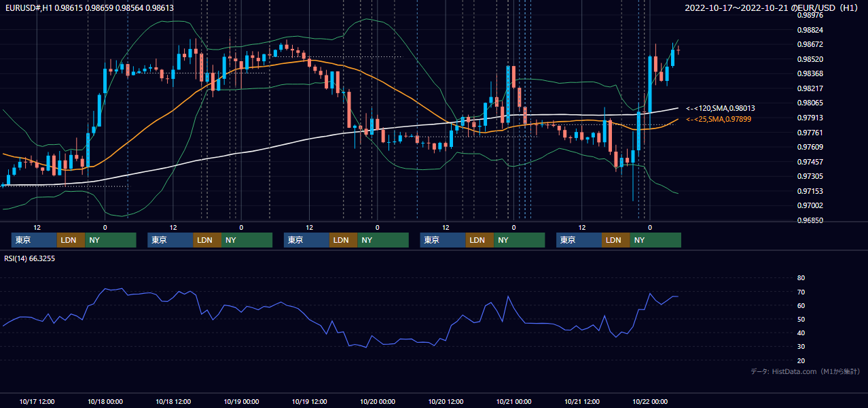Click the 10/20 00:00 time axis label
Screen dimensions: 868x408
point(377,401)
